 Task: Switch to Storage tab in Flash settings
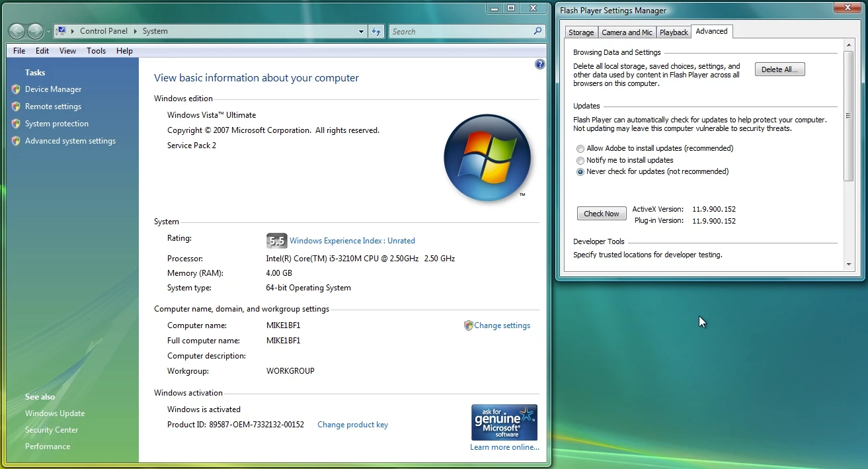click(581, 32)
